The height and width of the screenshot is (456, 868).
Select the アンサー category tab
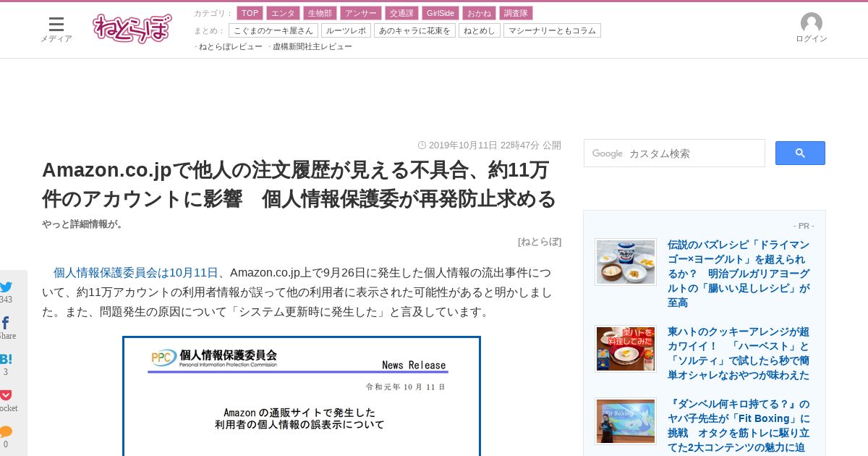click(360, 13)
